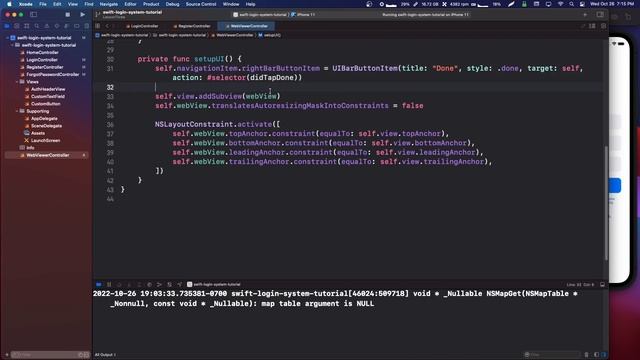Select LoginController in the file navigator

pos(42,60)
